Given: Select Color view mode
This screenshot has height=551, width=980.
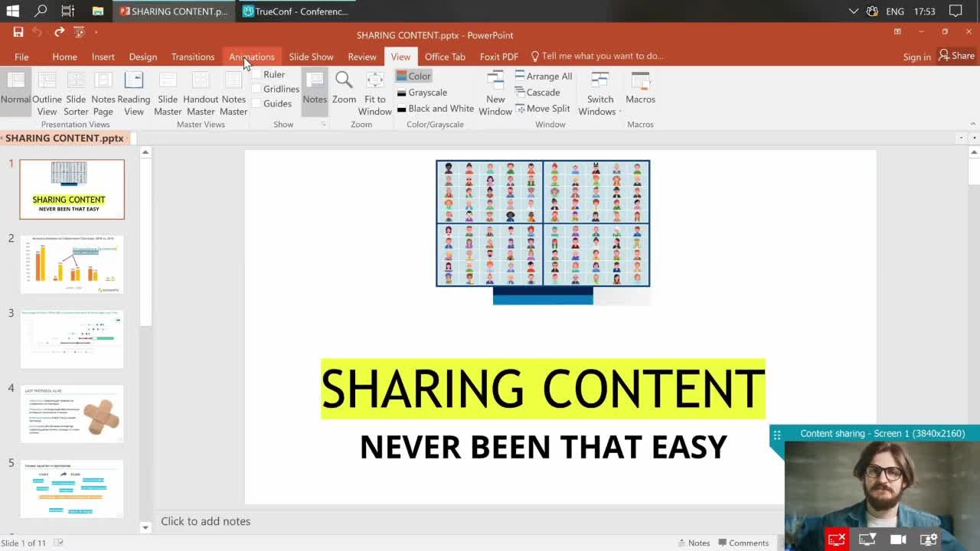Looking at the screenshot, I should tap(413, 76).
